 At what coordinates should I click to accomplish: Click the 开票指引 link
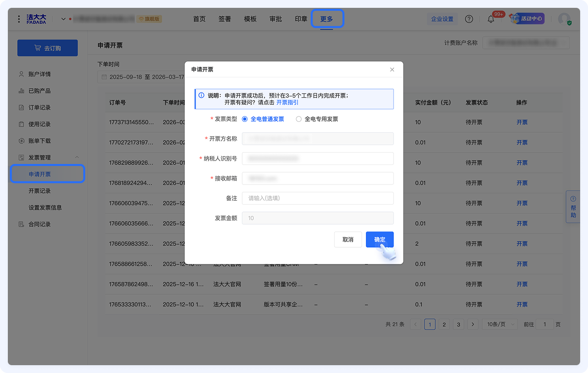point(287,102)
